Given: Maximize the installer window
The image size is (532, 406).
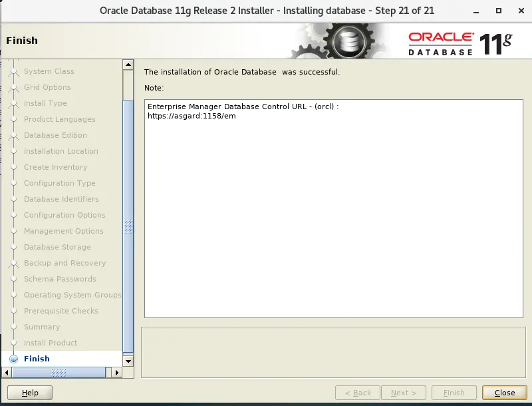Looking at the screenshot, I should 498,11.
